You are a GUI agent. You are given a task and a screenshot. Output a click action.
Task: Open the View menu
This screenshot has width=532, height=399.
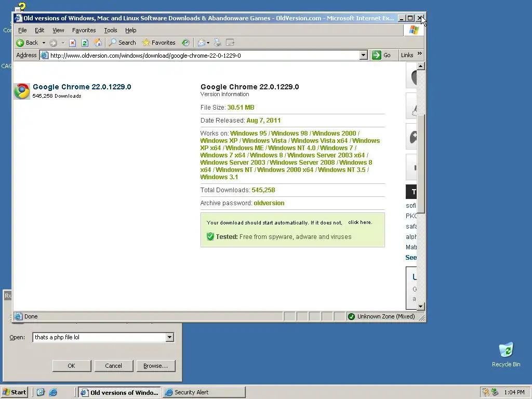pos(58,30)
